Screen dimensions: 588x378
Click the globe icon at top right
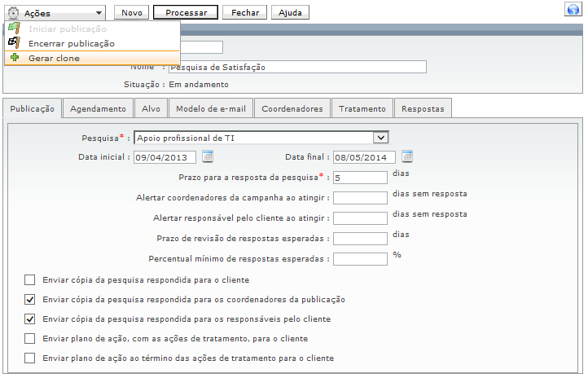572,10
